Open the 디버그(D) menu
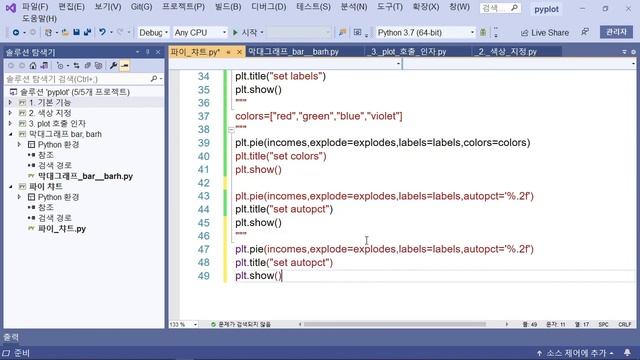 pos(269,7)
